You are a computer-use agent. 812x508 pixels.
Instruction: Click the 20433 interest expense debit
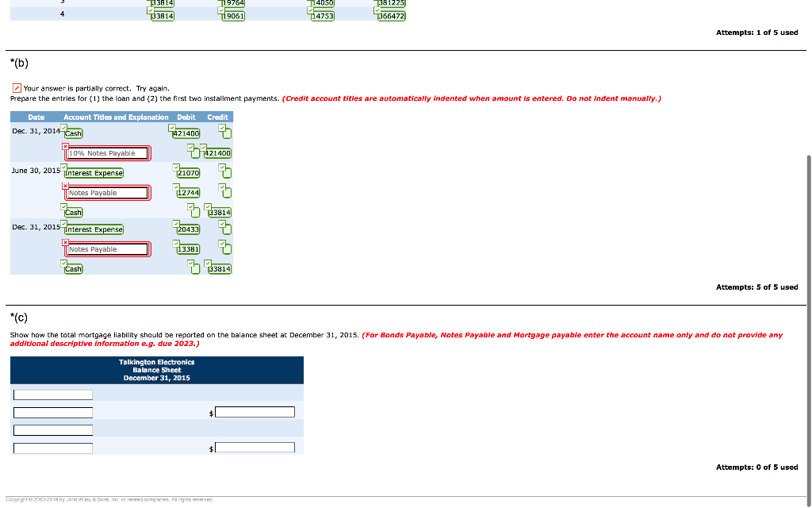tap(188, 229)
